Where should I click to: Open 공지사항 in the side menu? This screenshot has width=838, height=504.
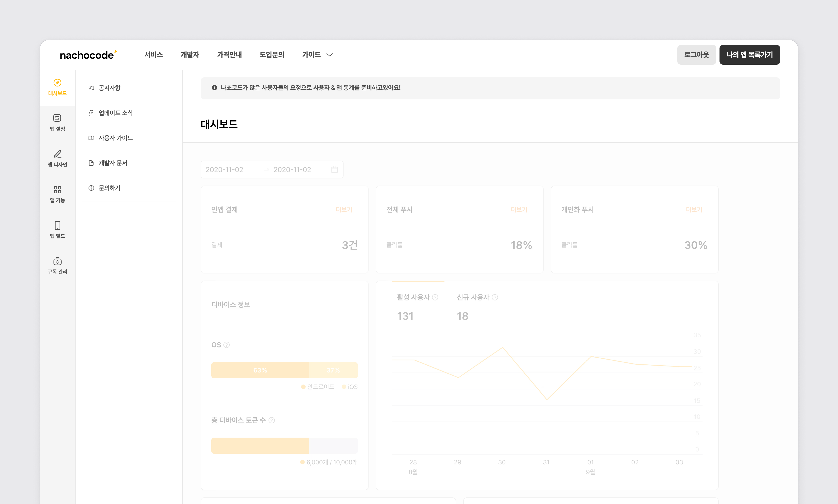coord(109,88)
